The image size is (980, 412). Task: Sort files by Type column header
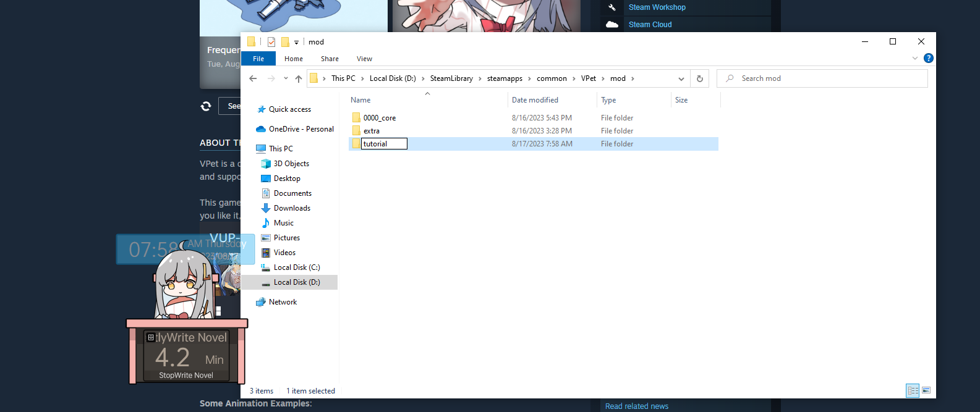(x=608, y=100)
